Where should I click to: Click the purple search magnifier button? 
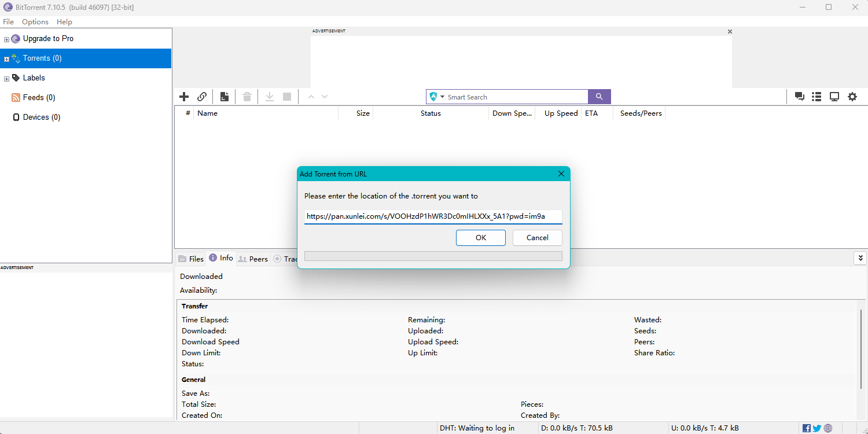point(599,97)
